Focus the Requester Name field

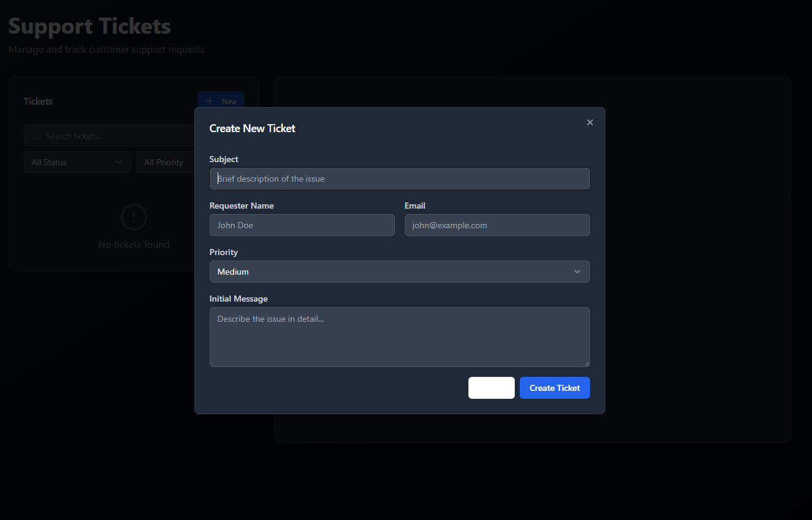pyautogui.click(x=302, y=225)
